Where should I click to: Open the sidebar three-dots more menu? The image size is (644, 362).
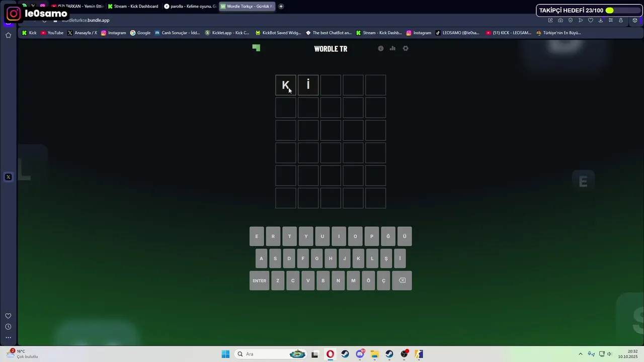tap(8, 337)
